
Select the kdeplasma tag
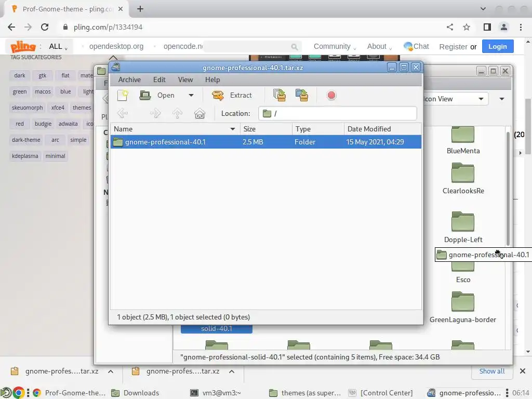click(25, 156)
